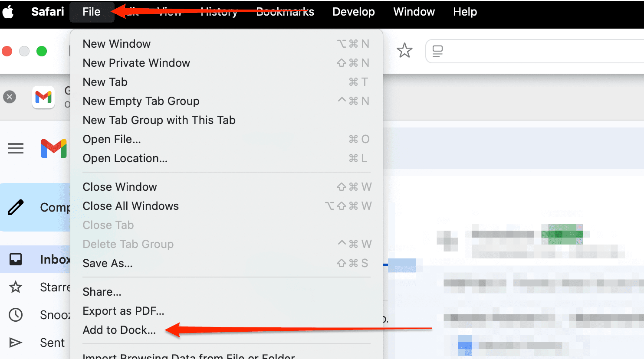Image resolution: width=644 pixels, height=359 pixels.
Task: Click the Gmail M logo
Action: click(53, 148)
